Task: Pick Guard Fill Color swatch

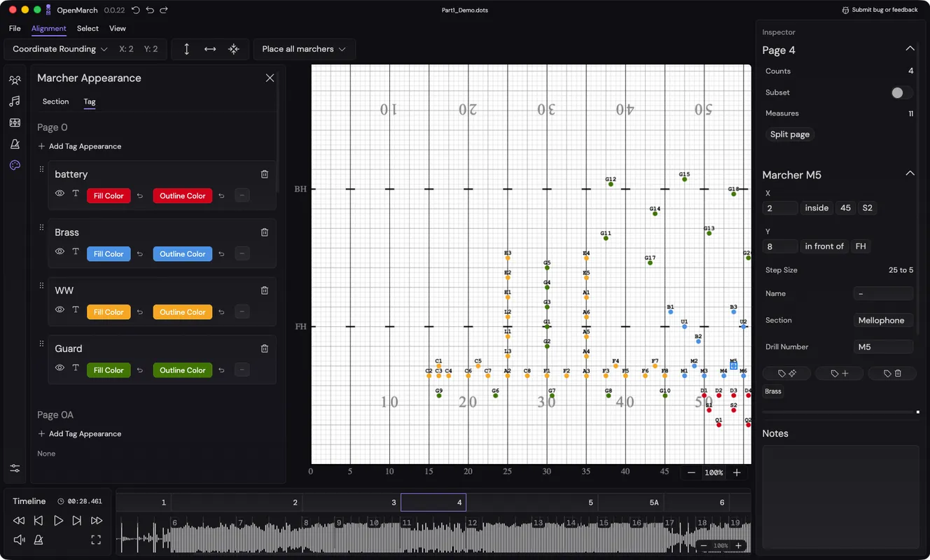Action: point(109,370)
